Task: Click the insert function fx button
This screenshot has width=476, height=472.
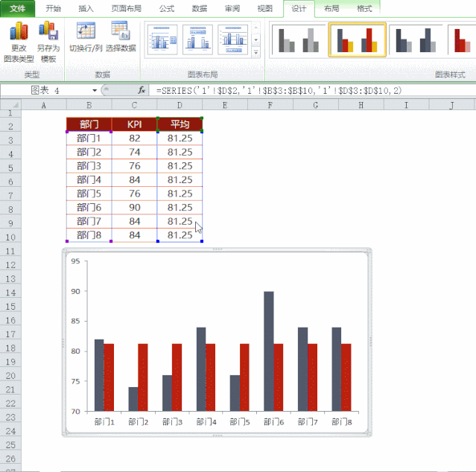Action: (142, 90)
